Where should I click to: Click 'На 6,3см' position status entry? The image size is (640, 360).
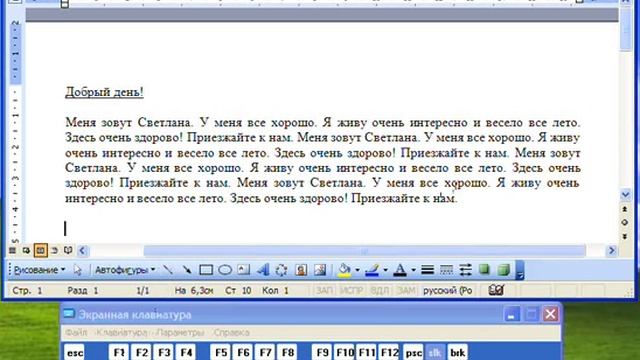[x=194, y=291]
